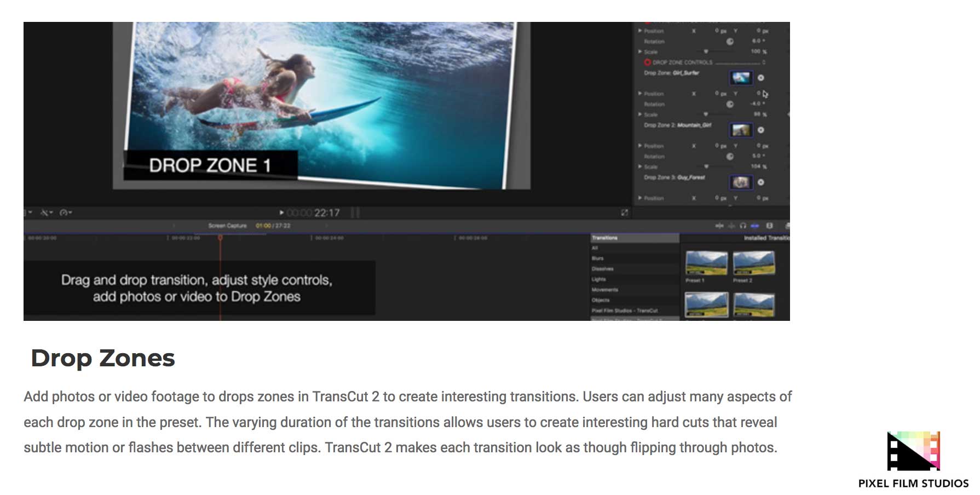Click the Drop Zone 2: Mountain_Girl label
This screenshot has width=980, height=495.
(x=677, y=125)
